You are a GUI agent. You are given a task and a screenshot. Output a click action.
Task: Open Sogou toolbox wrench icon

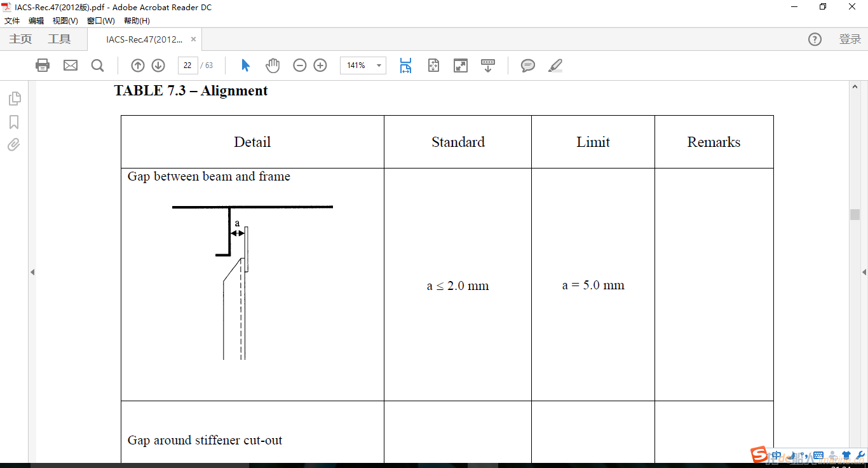click(860, 455)
